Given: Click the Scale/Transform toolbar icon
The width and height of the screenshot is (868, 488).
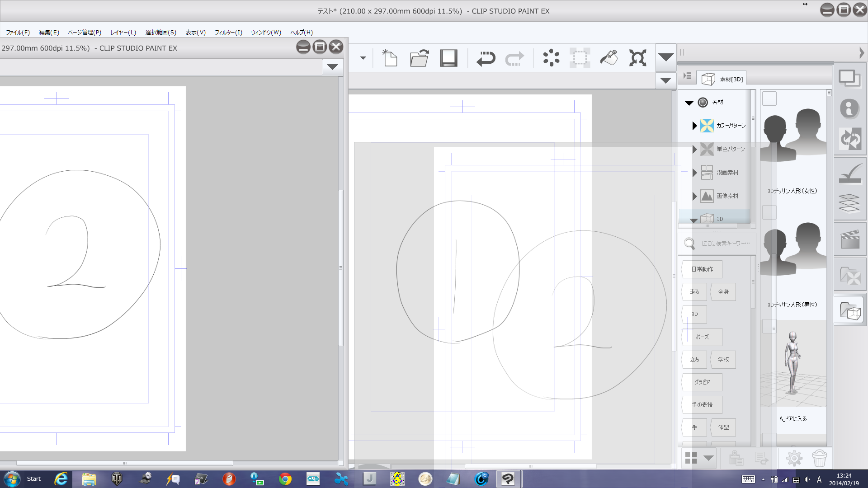Looking at the screenshot, I should [637, 58].
